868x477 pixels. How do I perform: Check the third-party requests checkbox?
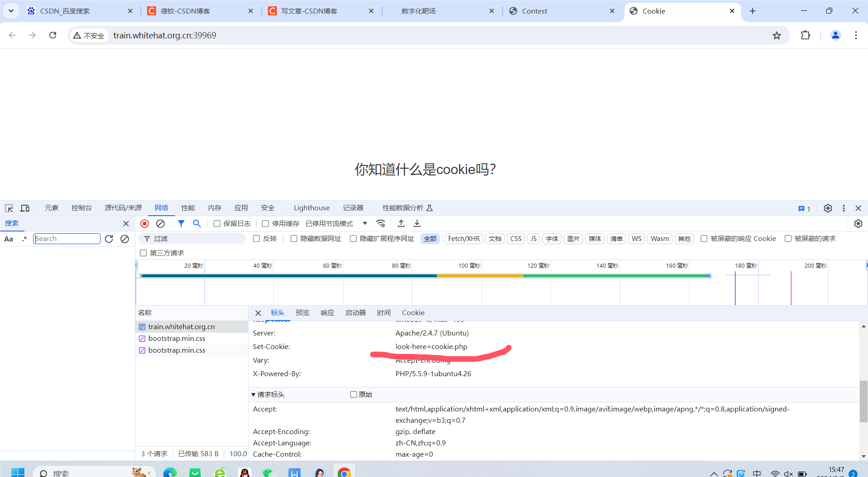[143, 253]
